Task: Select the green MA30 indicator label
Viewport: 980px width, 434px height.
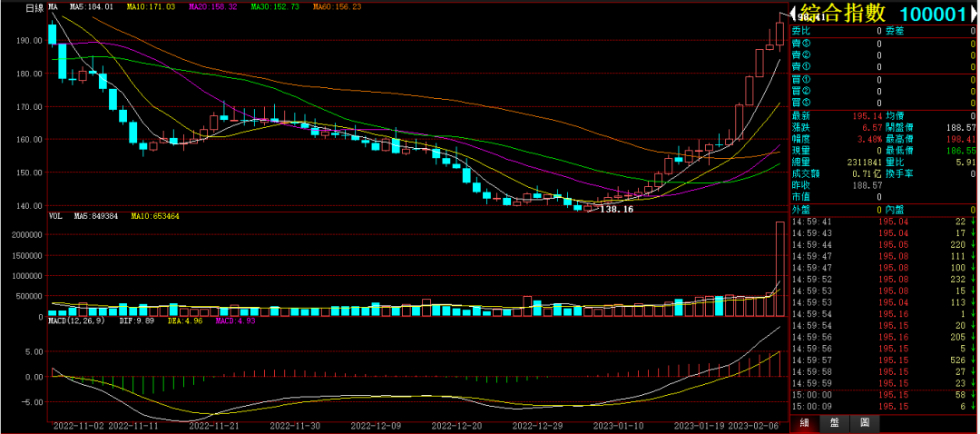Action: coord(274,7)
